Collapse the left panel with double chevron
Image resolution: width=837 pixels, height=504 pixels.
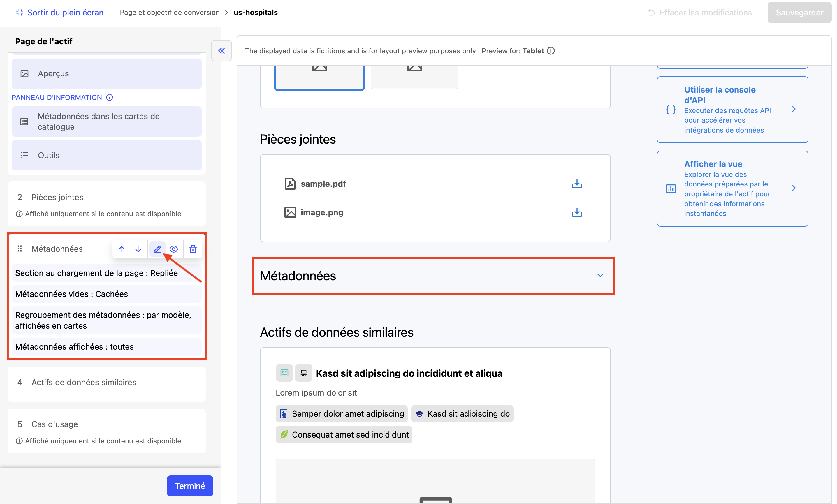pyautogui.click(x=221, y=51)
